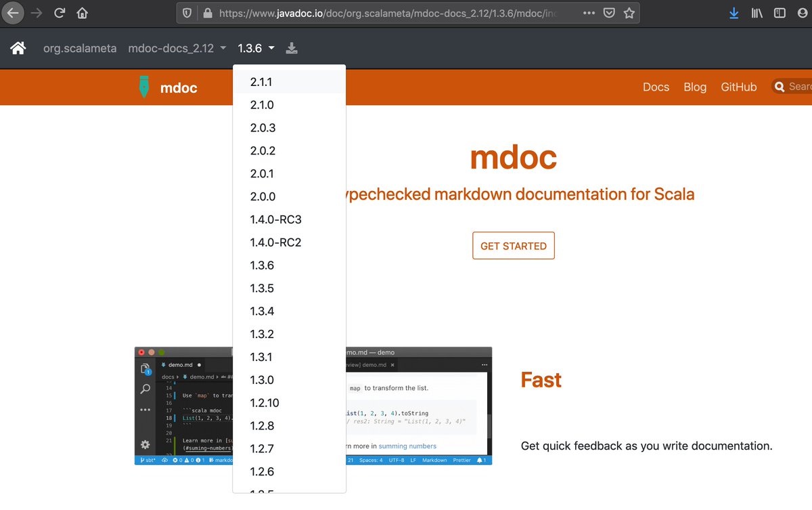The width and height of the screenshot is (812, 510).
Task: Go to the Docs menu item
Action: coord(656,87)
